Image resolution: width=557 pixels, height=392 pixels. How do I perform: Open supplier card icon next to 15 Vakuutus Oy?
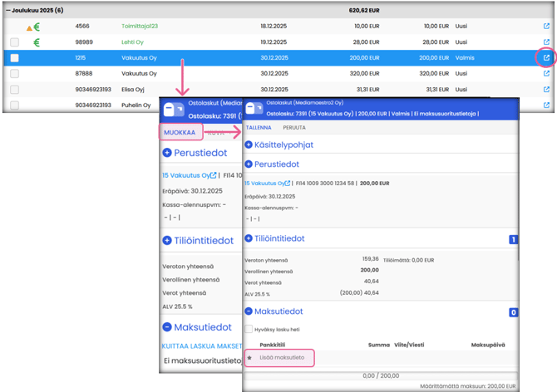285,183
